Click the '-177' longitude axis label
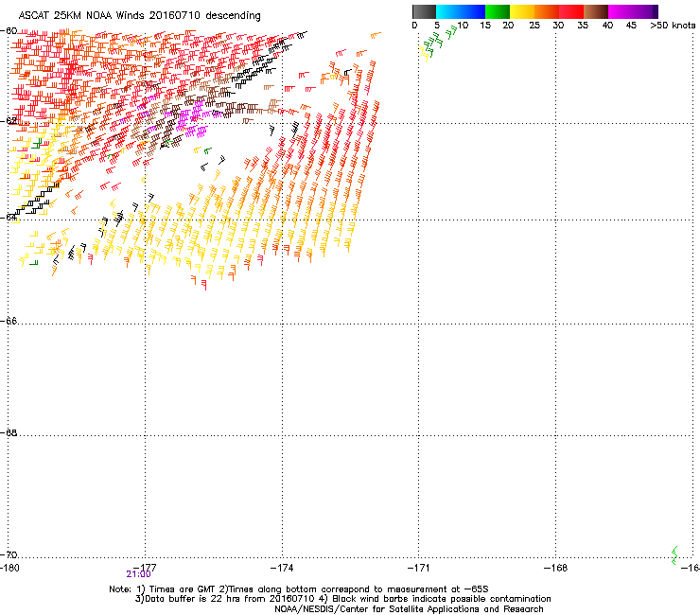 coord(145,568)
